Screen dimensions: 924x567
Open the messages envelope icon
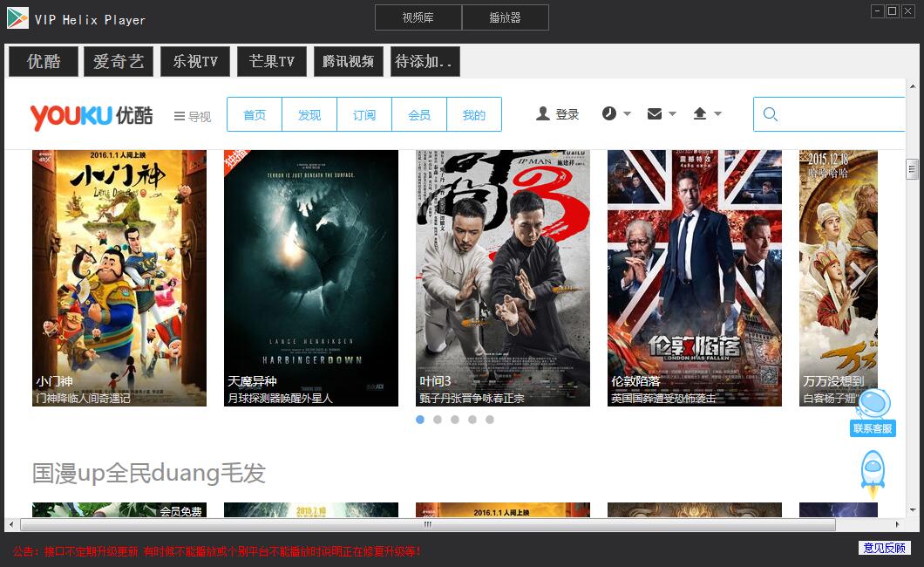click(654, 113)
